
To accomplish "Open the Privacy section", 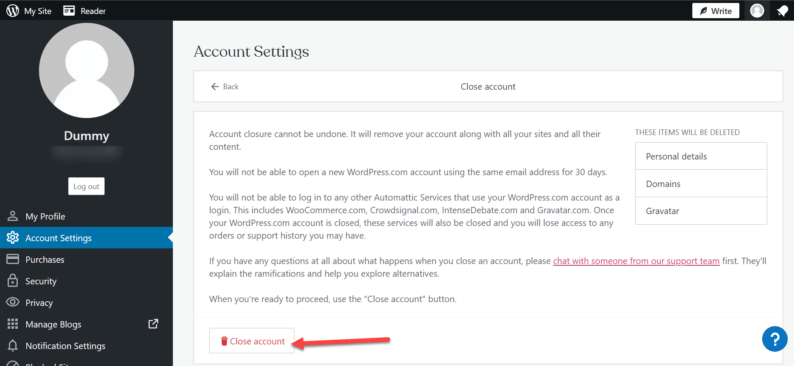I will coord(86,303).
